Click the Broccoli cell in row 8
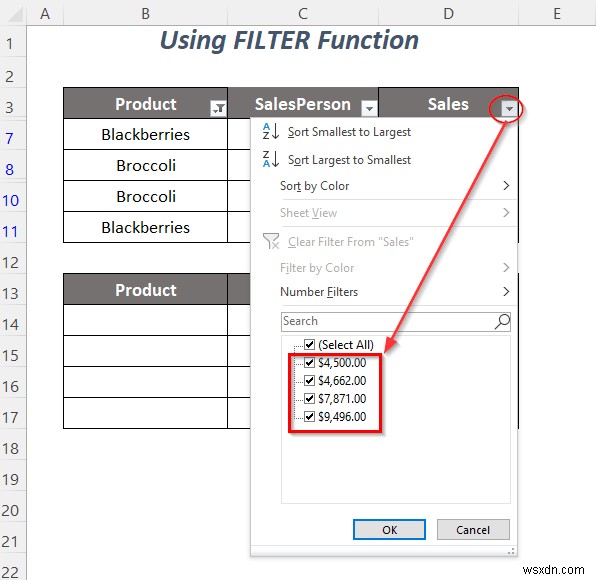 pos(146,165)
